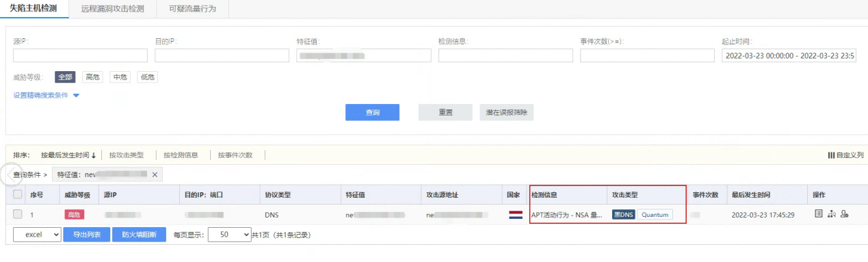Click the 攻击源地址 column header
The height and width of the screenshot is (262, 868).
(442, 195)
